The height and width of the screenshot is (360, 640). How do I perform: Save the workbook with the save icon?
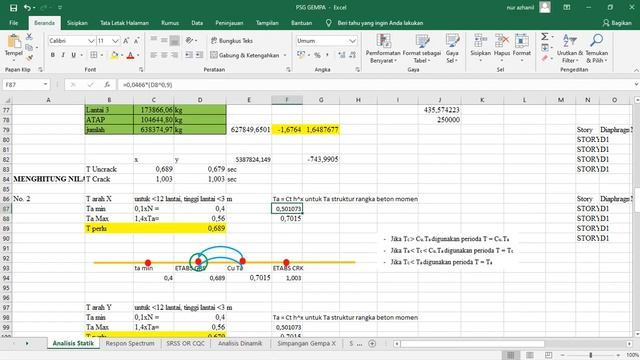pyautogui.click(x=13, y=8)
